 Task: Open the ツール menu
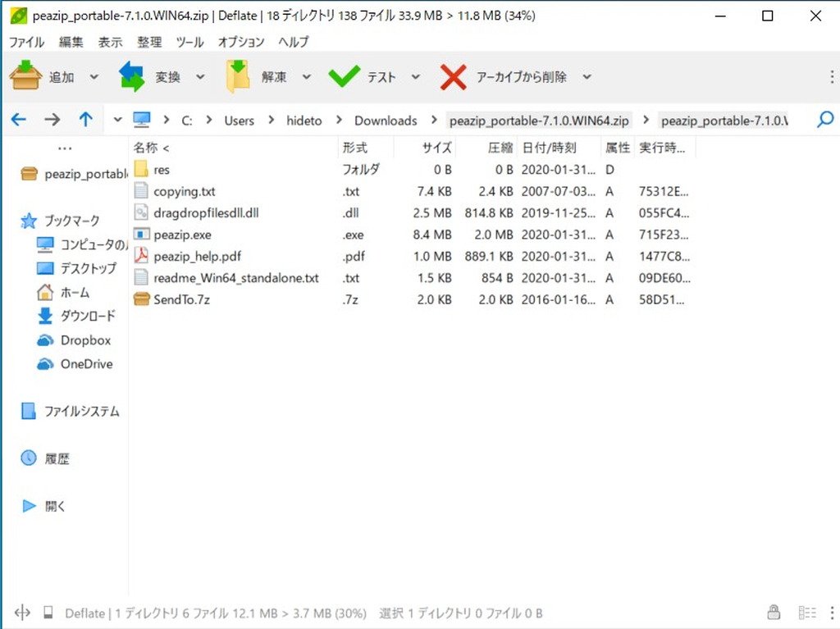tap(189, 41)
